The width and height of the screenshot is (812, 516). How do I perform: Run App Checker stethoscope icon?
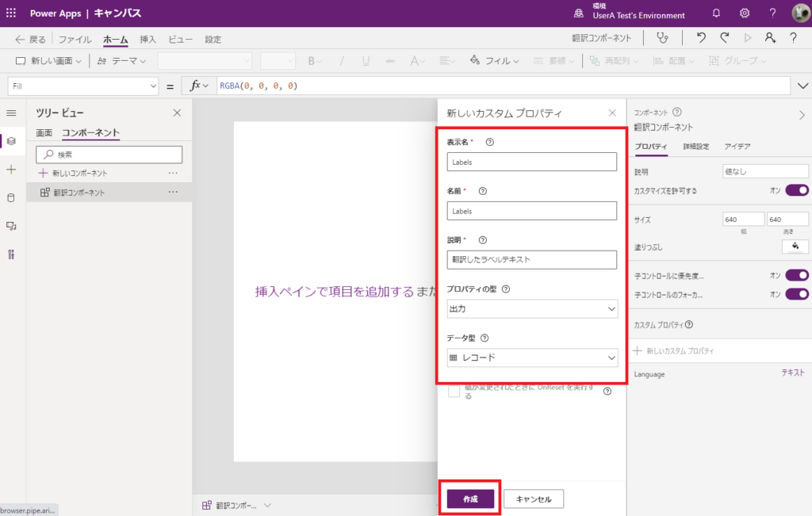(662, 38)
